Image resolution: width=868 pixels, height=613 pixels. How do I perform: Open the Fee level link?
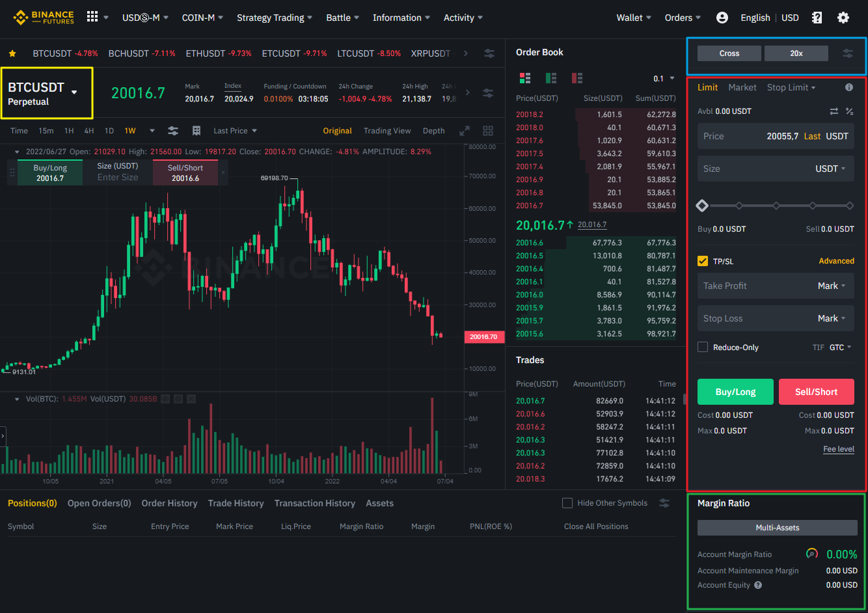coord(839,449)
